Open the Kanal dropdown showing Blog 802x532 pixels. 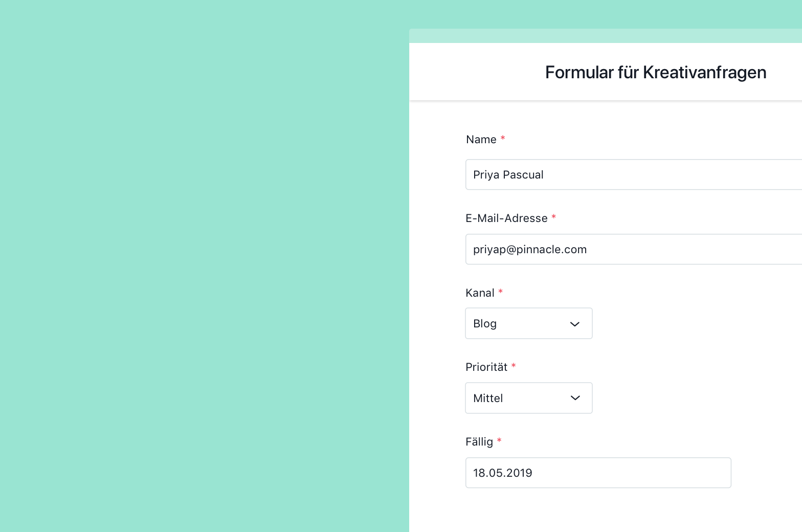pos(529,323)
